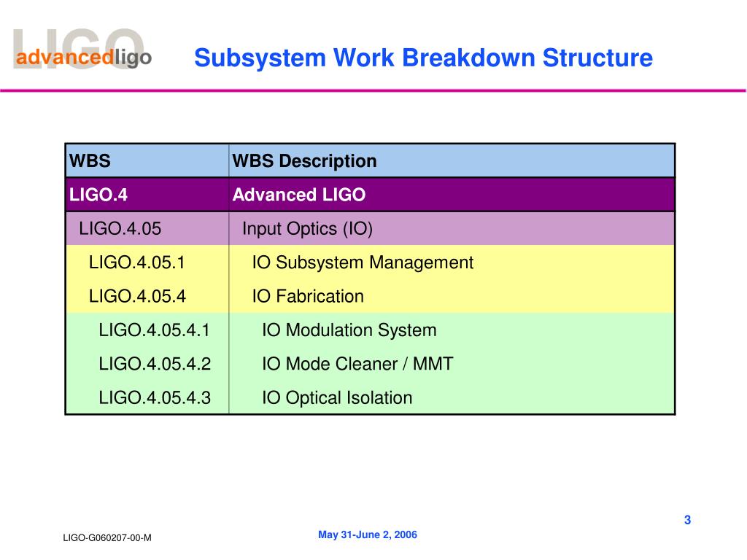Select the 'LIGO.4.05.4' row code

point(137,296)
